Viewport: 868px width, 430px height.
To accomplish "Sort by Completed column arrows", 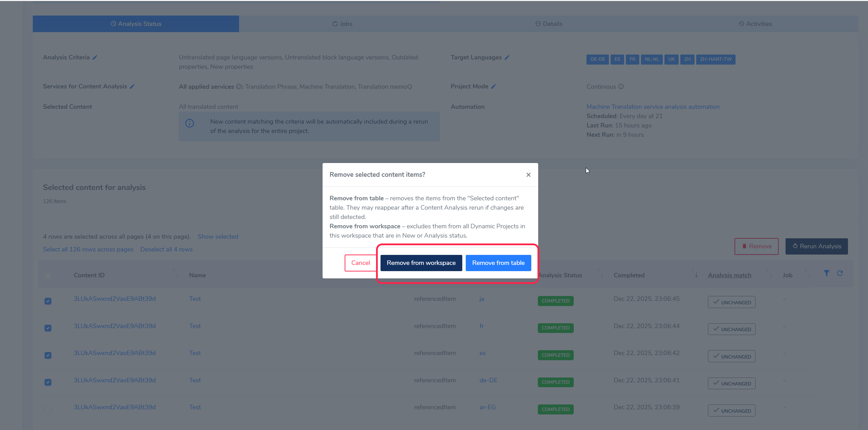I will point(695,273).
